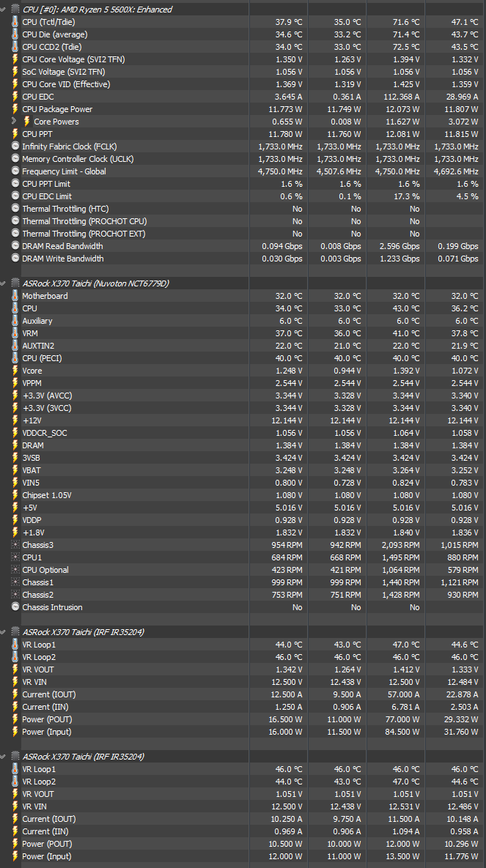Click the thermometer icon beside AUXTIN2
The image size is (486, 868).
click(x=15, y=346)
